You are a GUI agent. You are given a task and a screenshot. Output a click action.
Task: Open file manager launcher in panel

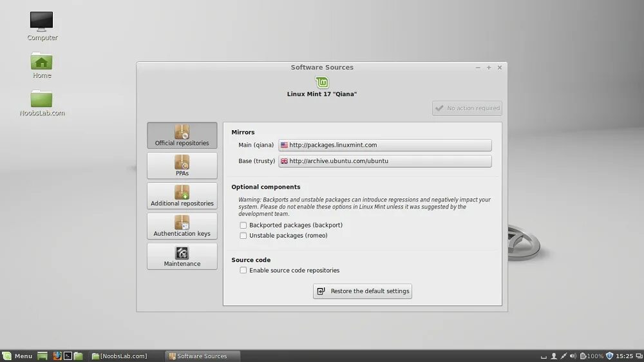pos(78,356)
